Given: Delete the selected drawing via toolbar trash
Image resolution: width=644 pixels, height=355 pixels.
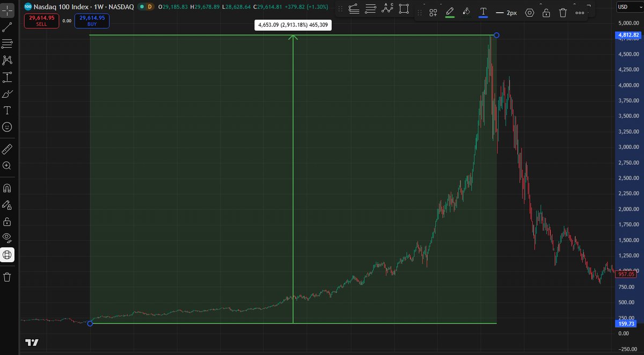Looking at the screenshot, I should 563,12.
